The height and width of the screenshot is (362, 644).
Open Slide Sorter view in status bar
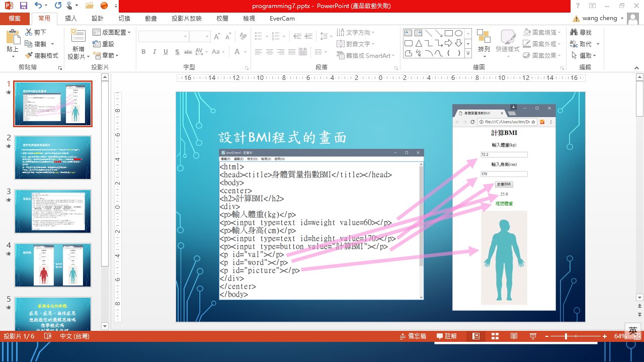click(x=495, y=336)
